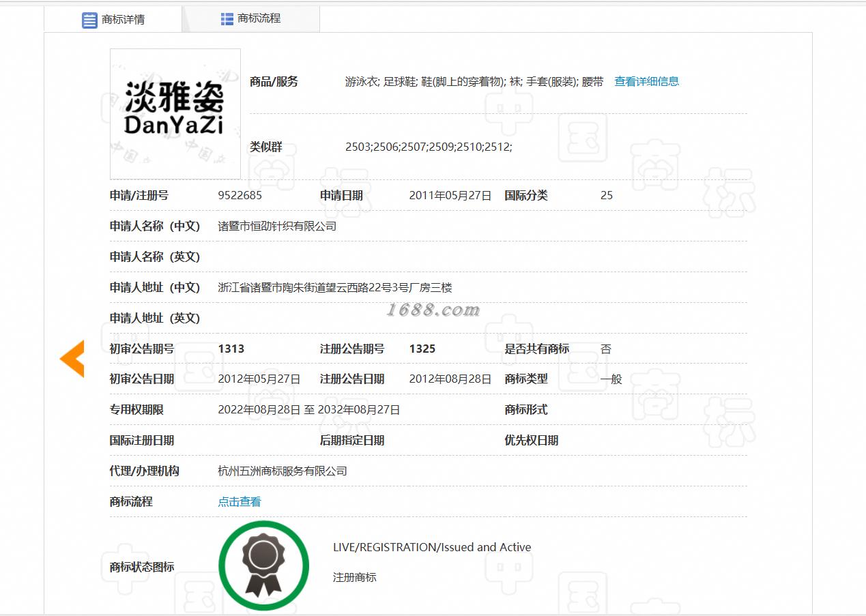866x616 pixels.
Task: Click the 专用权期限 label
Action: coord(136,410)
